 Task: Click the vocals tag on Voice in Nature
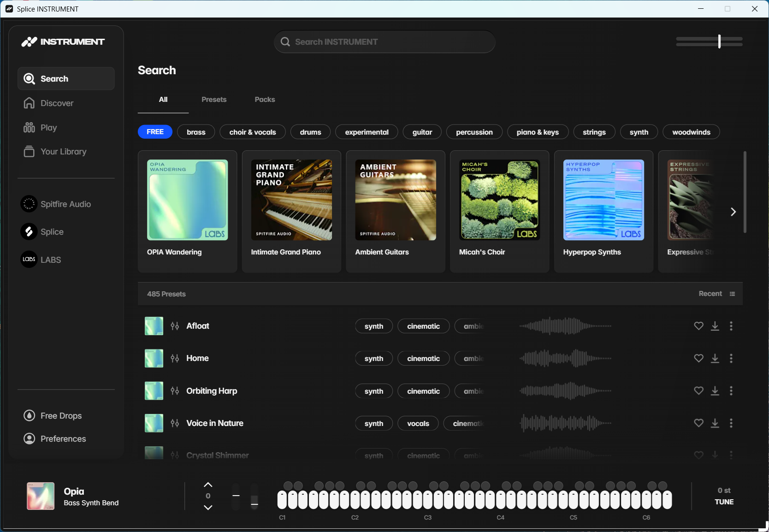point(418,423)
